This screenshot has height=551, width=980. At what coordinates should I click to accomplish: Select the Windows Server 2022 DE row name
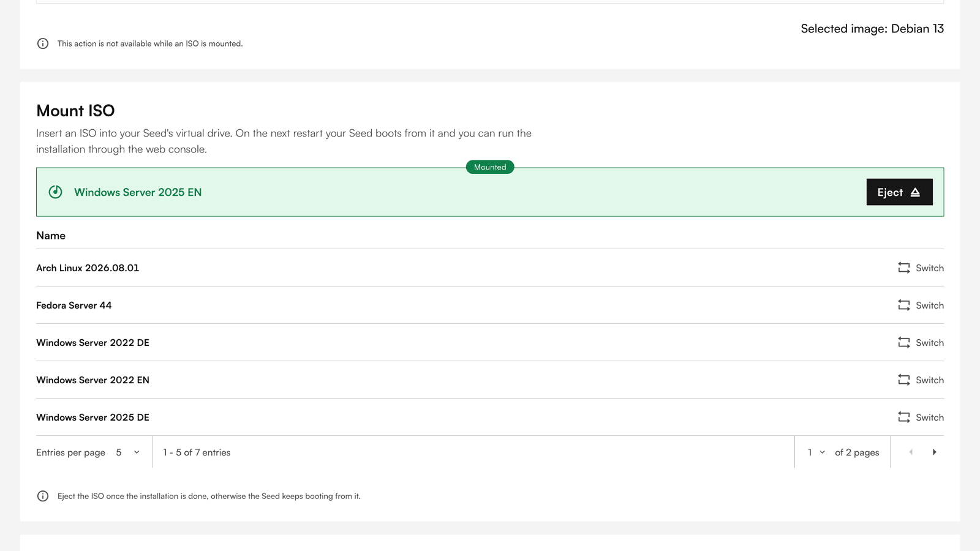(x=92, y=342)
